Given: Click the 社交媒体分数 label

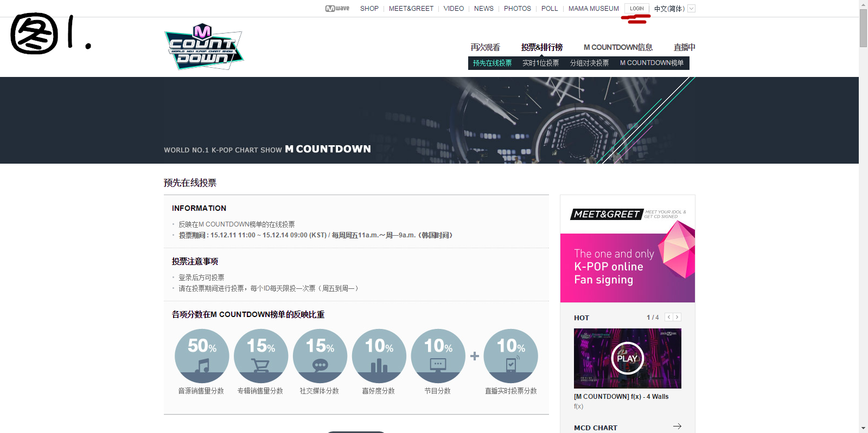Looking at the screenshot, I should tap(320, 391).
